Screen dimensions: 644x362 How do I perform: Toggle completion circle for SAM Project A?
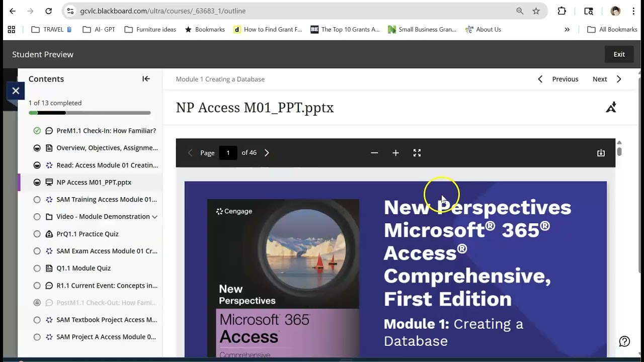tap(37, 337)
